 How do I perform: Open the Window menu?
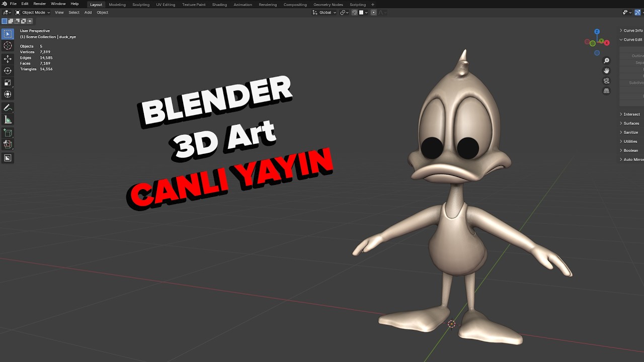tap(58, 4)
